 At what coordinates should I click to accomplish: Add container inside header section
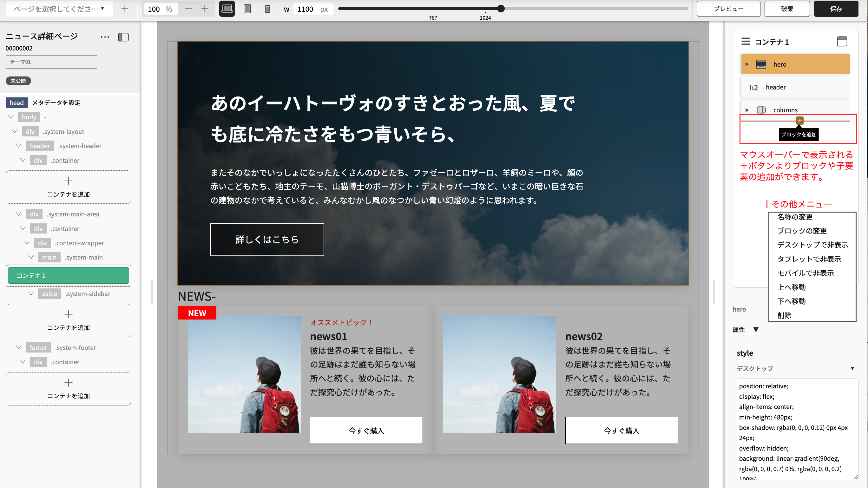pyautogui.click(x=69, y=187)
